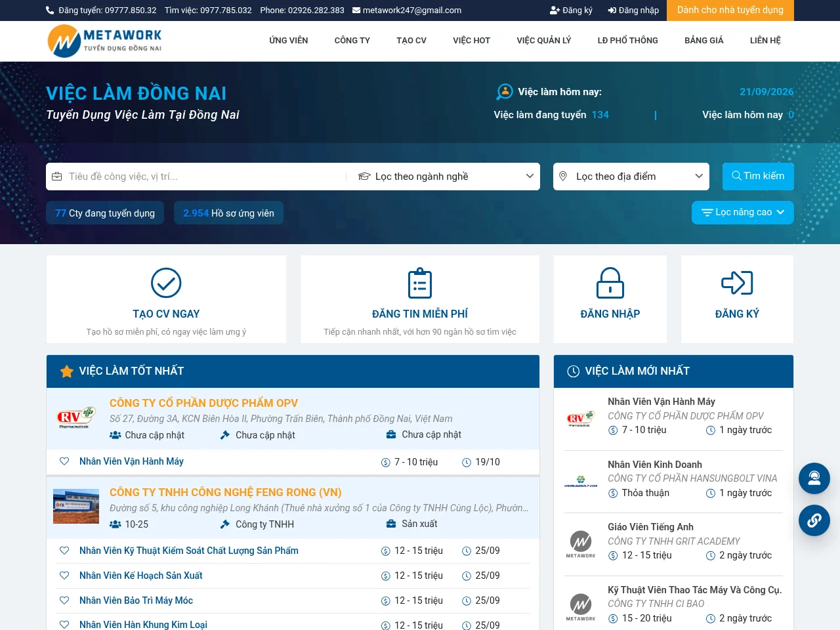Click the Tìm kiếm search button

tap(758, 177)
